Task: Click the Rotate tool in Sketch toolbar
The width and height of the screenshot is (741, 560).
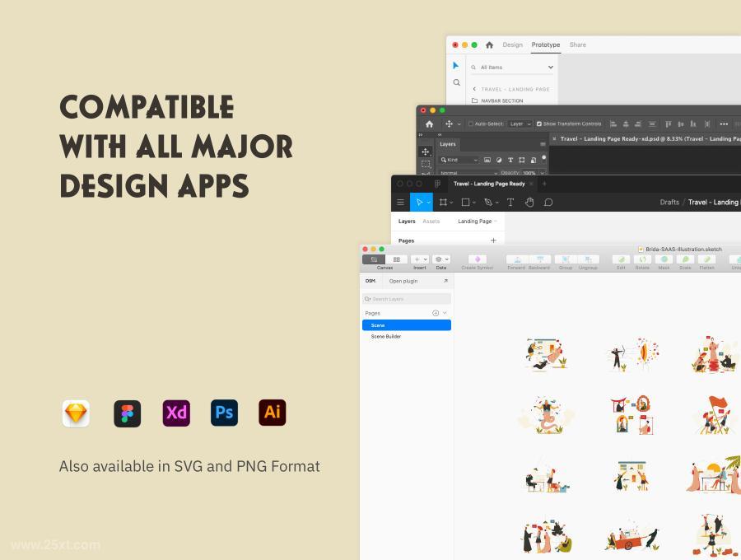Action: [642, 262]
